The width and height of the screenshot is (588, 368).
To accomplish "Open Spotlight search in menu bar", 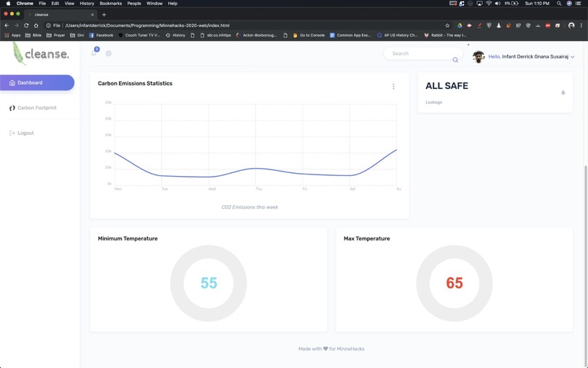I will tap(559, 4).
